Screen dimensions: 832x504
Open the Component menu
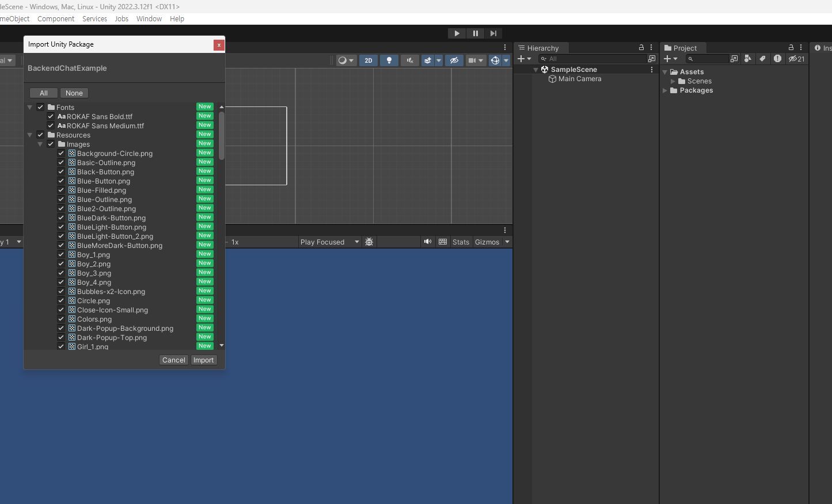click(x=56, y=19)
